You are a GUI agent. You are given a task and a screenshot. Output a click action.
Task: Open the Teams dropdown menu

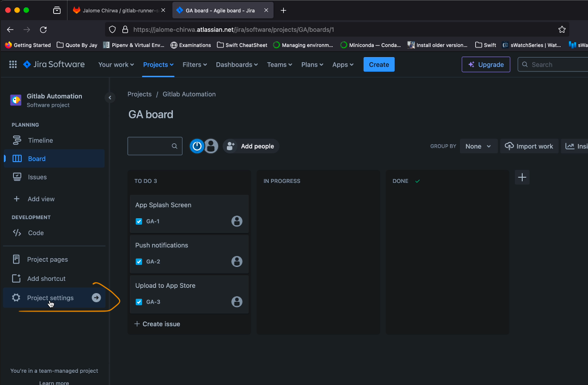pos(280,64)
